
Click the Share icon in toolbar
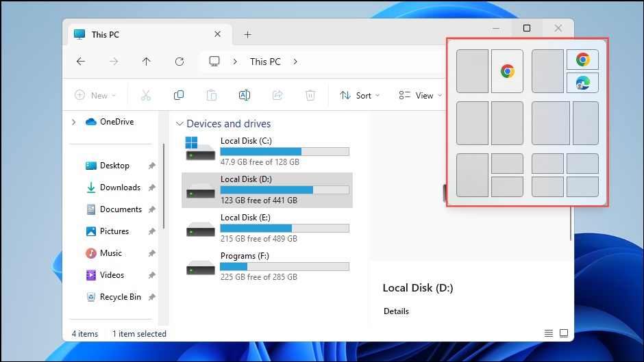(277, 95)
